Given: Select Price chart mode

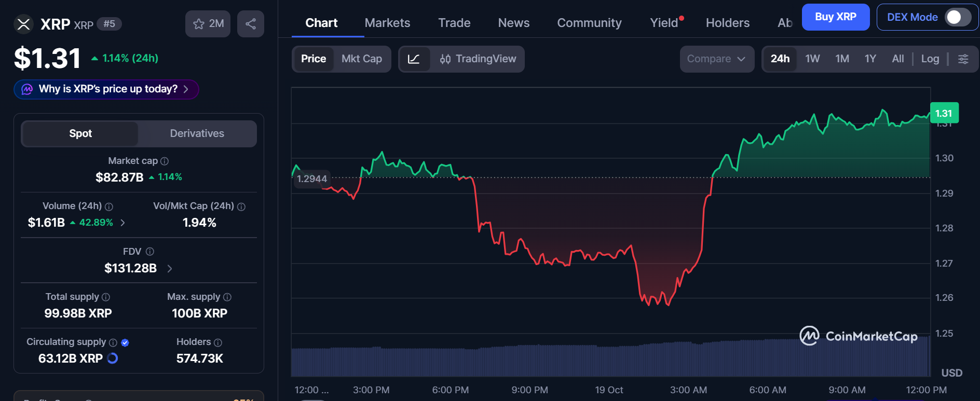Looking at the screenshot, I should [x=314, y=59].
